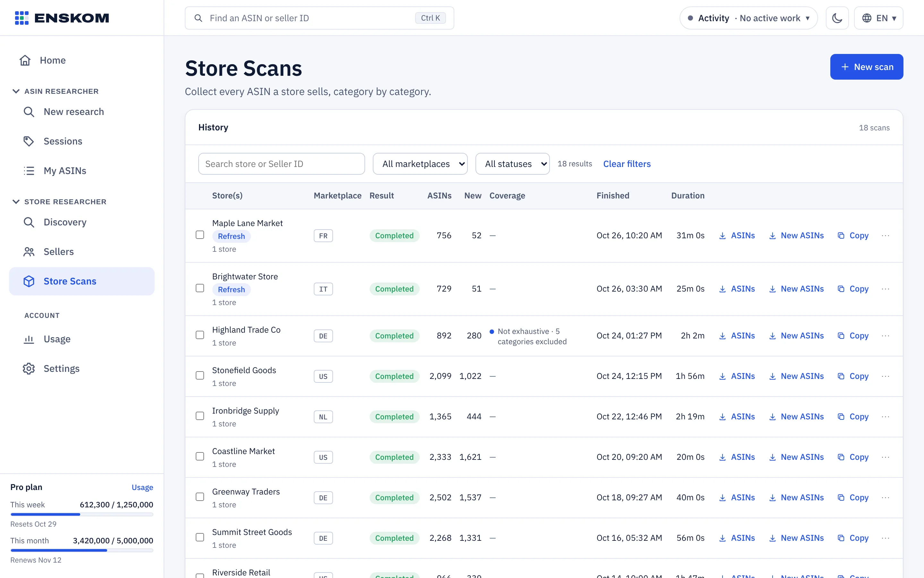Select the Summit Street Goods checkbox
Image resolution: width=924 pixels, height=578 pixels.
coord(200,537)
